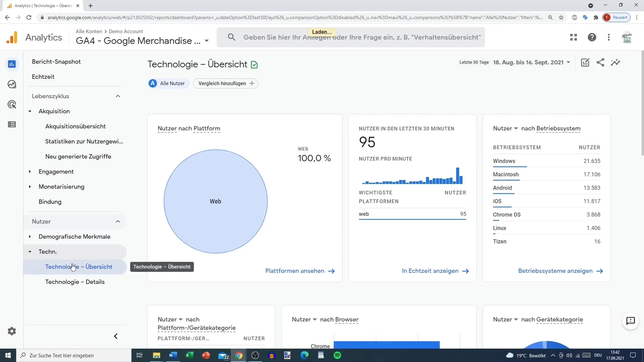Select Technologie – Details menu item
Screen dimensions: 644x362
coord(75,282)
